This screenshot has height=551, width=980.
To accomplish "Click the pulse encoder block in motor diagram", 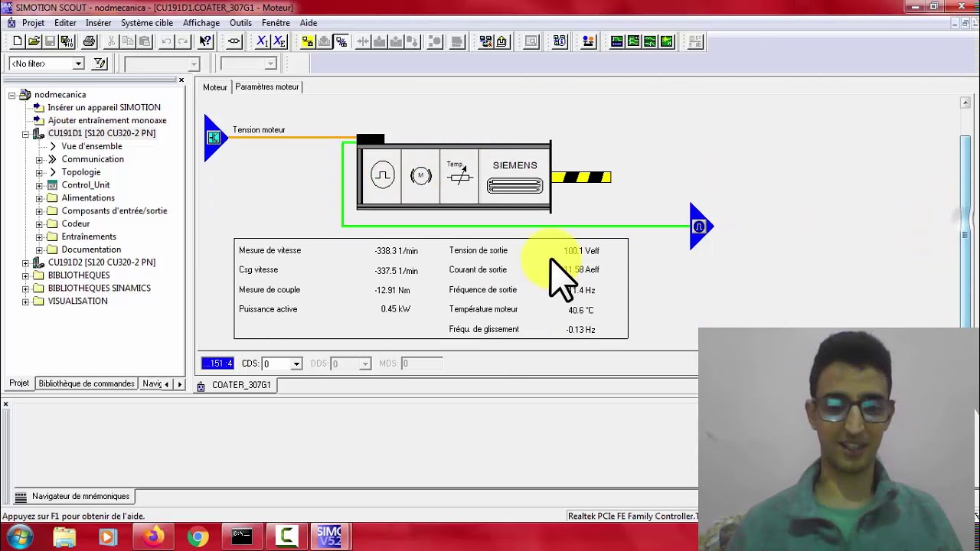I will (382, 176).
